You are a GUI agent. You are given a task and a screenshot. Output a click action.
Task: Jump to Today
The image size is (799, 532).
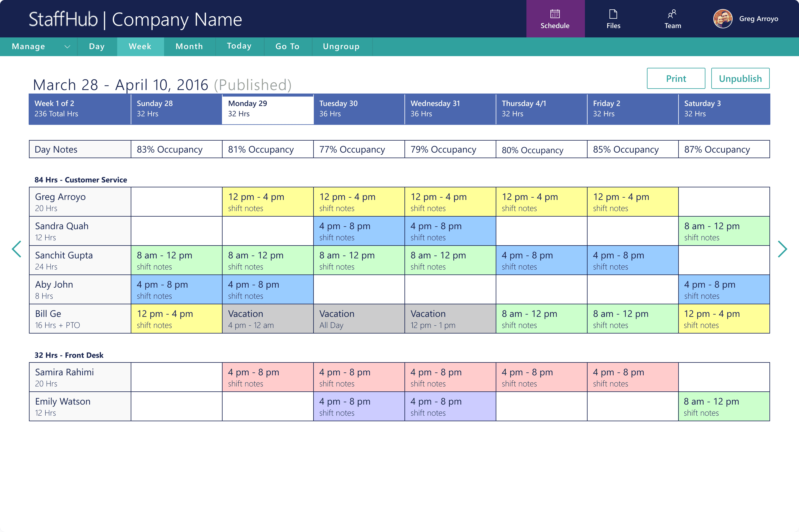239,46
